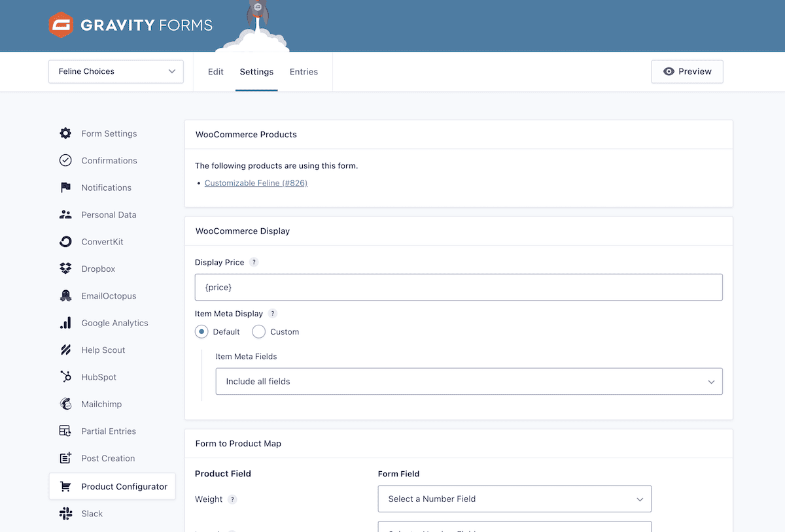785x532 pixels.
Task: Switch to the Edit tab
Action: tap(216, 71)
